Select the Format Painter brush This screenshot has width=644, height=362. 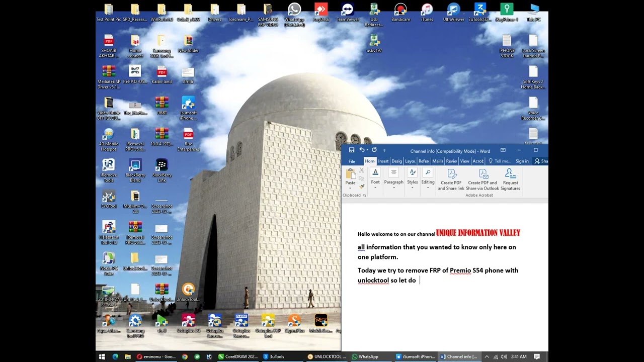tap(362, 186)
